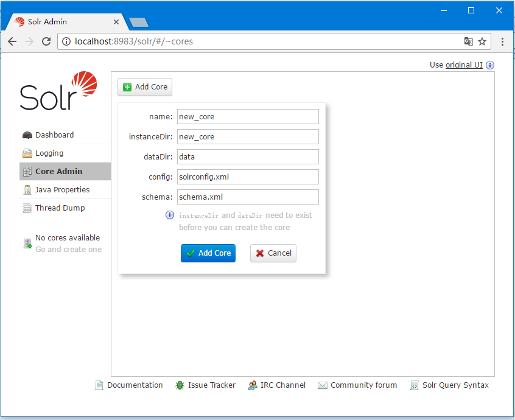515x420 pixels.
Task: Open the IRC Channel link
Action: point(283,385)
